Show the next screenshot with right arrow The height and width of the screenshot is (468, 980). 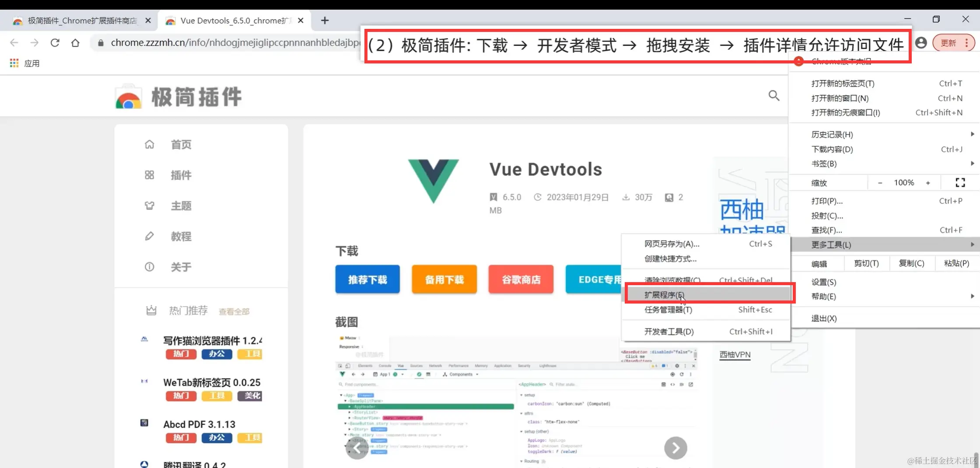tap(675, 448)
